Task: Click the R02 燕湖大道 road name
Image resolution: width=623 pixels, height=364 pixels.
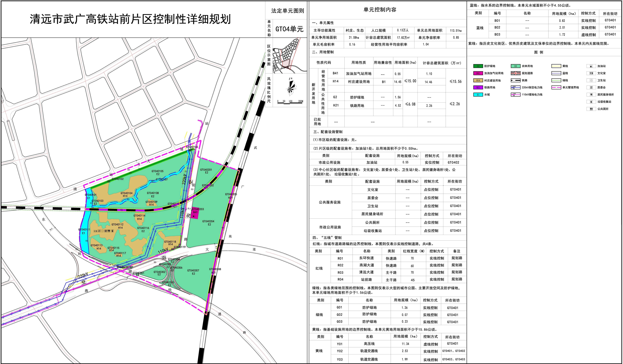Action: click(366, 265)
